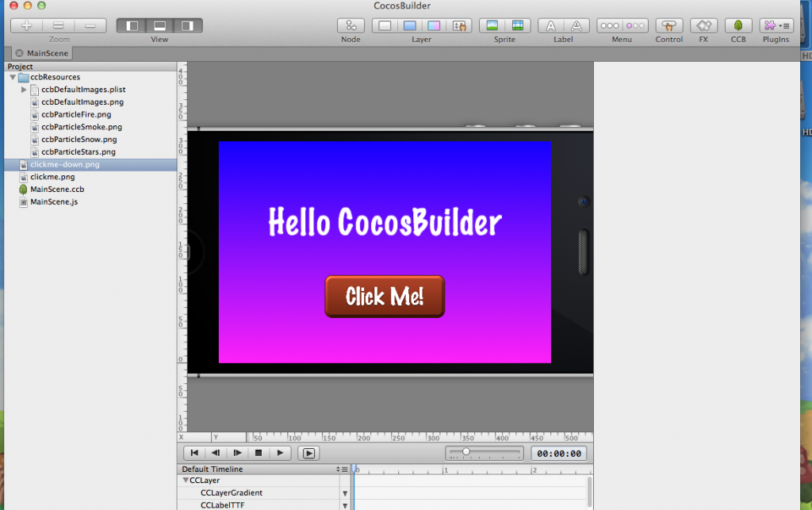Select ccbParticleSnow.png file

point(79,140)
